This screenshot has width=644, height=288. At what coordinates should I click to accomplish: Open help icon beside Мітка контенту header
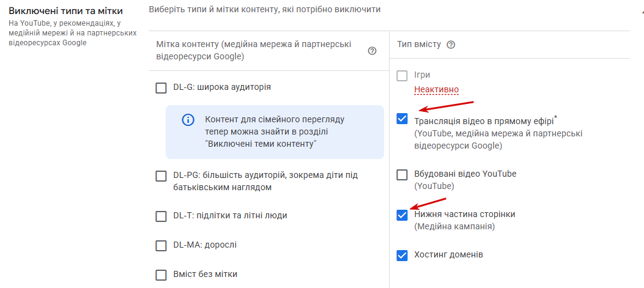coord(372,51)
